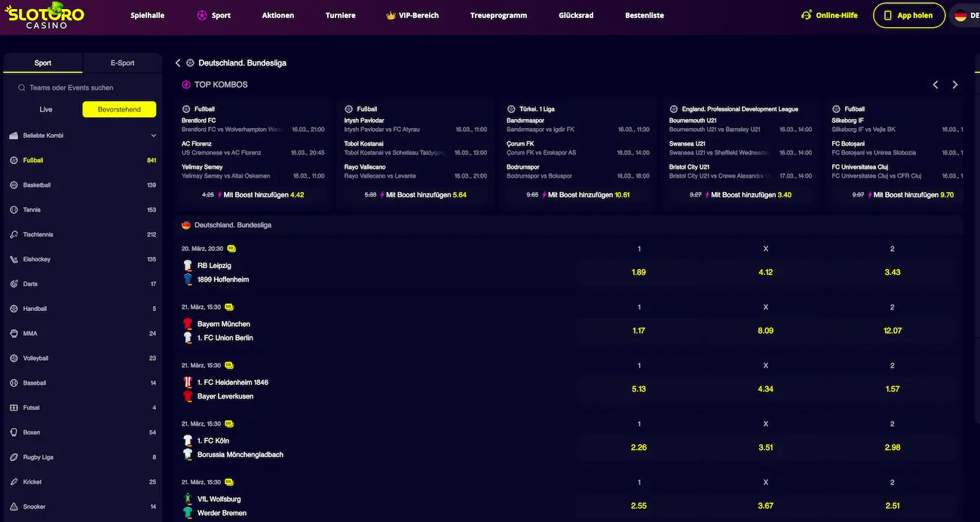Click the App holen button
Viewport: 980px width, 522px height.
908,15
